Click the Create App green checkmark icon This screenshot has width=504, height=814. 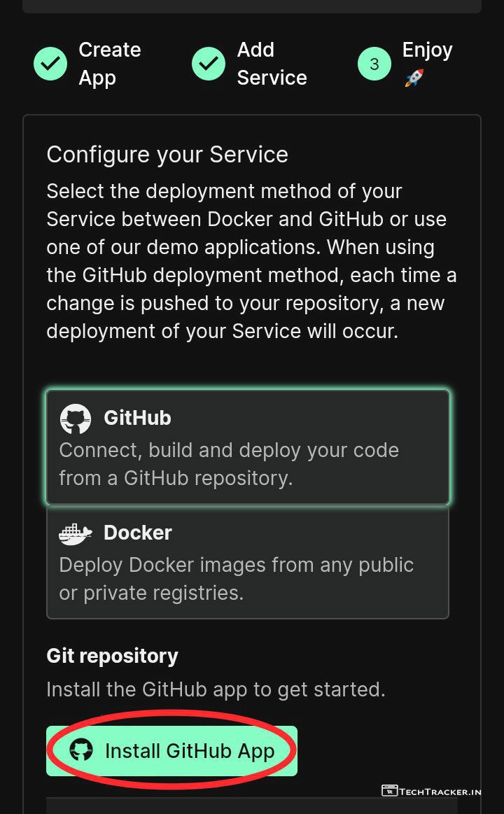(50, 64)
